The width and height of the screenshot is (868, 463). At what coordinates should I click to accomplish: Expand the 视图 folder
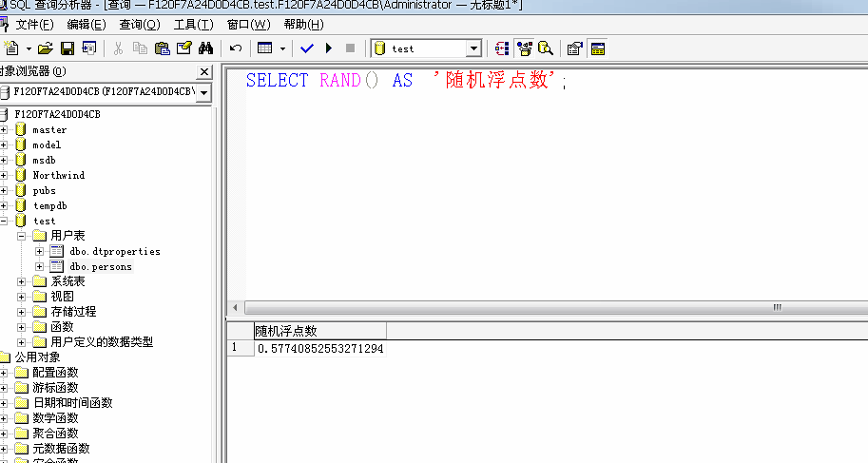point(21,297)
